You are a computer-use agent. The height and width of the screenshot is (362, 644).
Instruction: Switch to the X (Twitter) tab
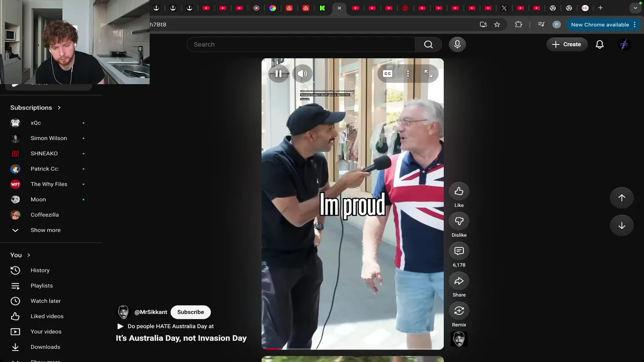pyautogui.click(x=504, y=8)
